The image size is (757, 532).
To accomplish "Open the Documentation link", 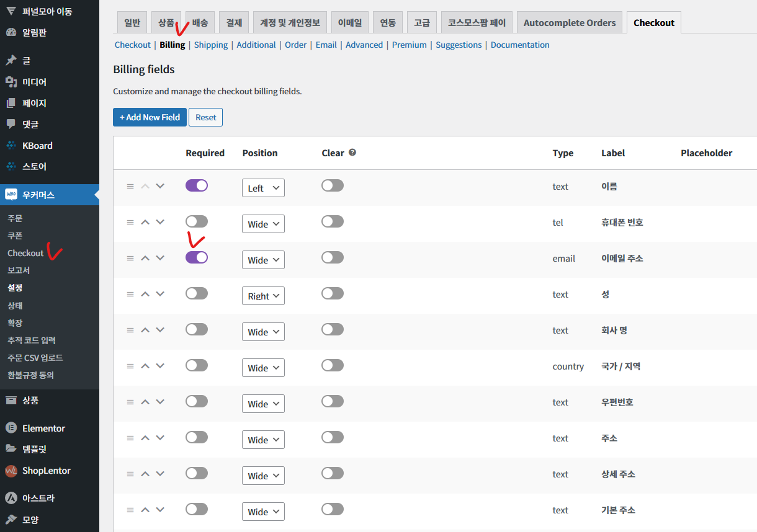I will 520,45.
